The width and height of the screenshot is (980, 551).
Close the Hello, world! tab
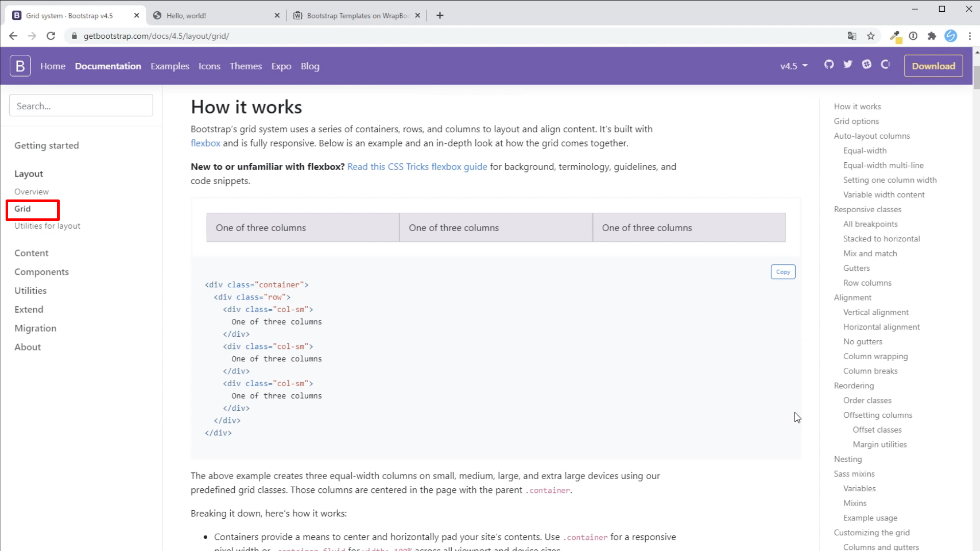pos(277,15)
